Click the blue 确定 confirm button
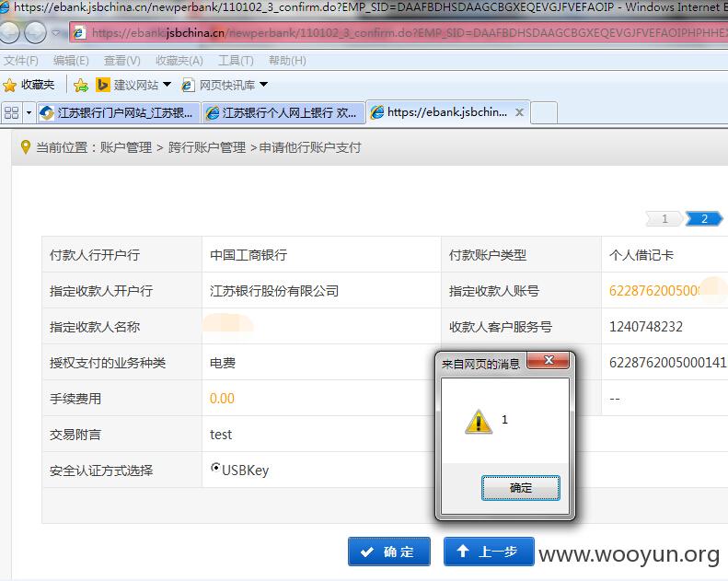Viewport: 728px width, 581px height. (389, 552)
